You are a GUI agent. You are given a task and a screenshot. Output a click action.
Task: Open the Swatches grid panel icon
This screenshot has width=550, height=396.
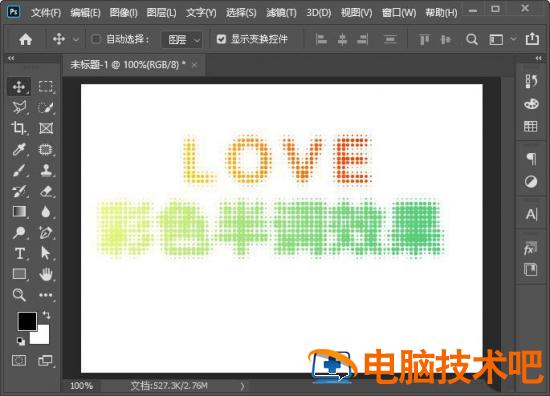coord(531,126)
